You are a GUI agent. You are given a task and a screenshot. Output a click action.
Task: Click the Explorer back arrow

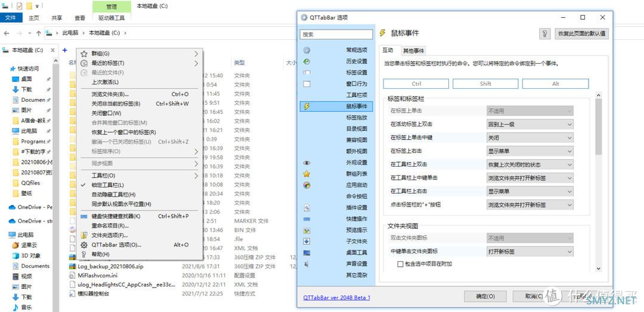pos(7,33)
